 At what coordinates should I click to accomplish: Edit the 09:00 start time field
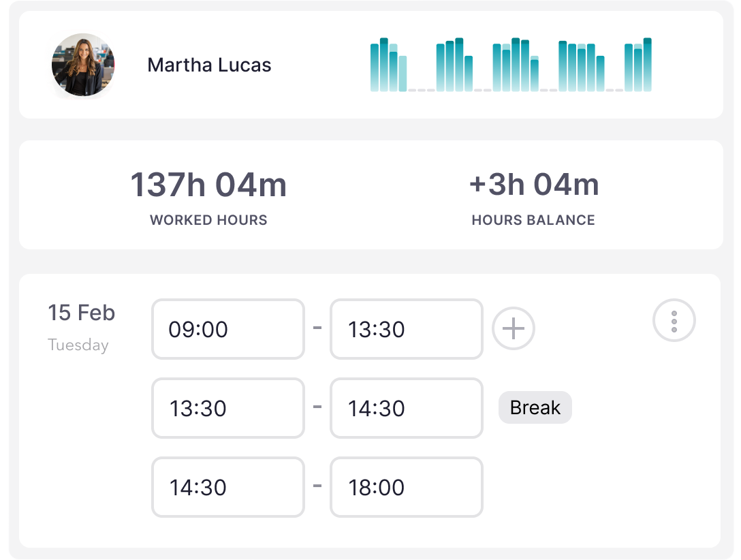[x=227, y=330]
